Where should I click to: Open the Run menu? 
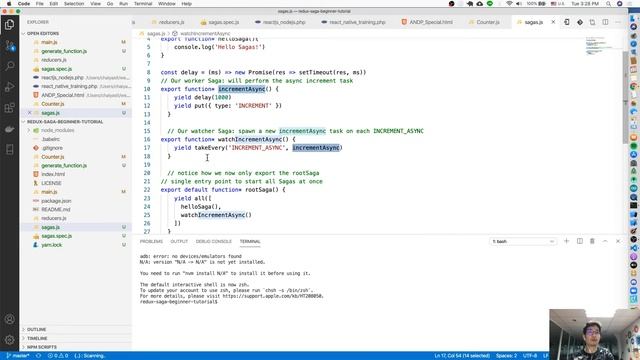(123, 4)
